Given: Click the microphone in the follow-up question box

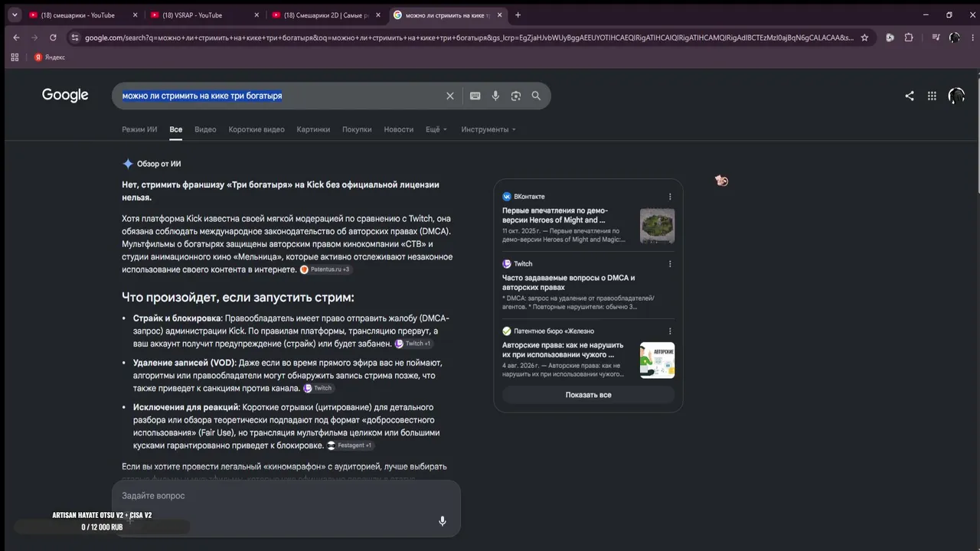Looking at the screenshot, I should coord(442,521).
